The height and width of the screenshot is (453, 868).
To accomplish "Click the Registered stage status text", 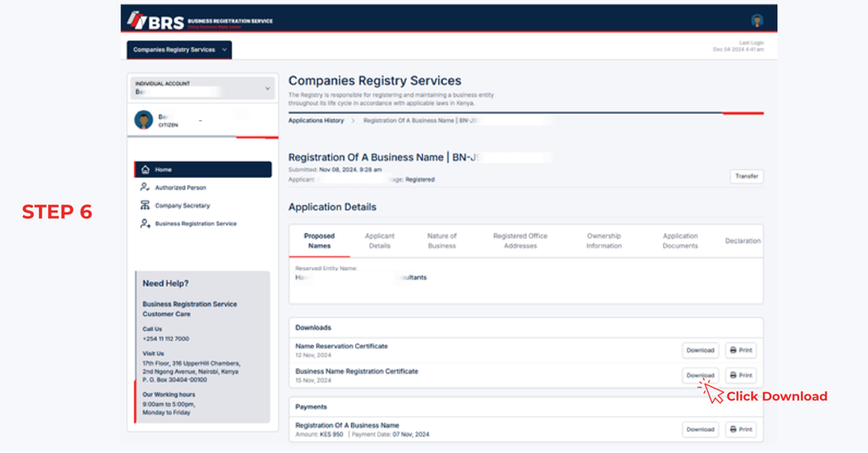I will 420,180.
